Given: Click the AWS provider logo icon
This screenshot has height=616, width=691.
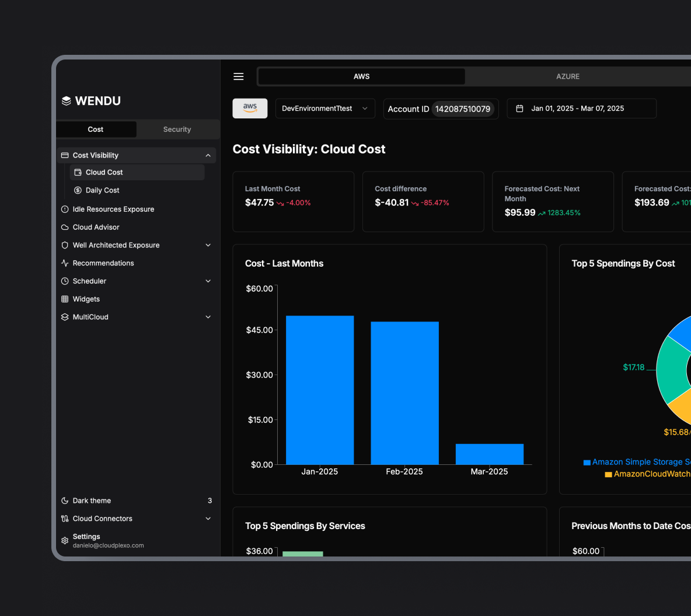Looking at the screenshot, I should pyautogui.click(x=250, y=108).
